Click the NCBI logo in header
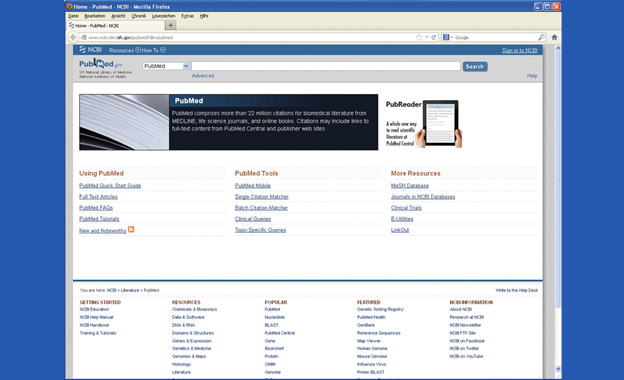624x380 pixels. click(90, 50)
